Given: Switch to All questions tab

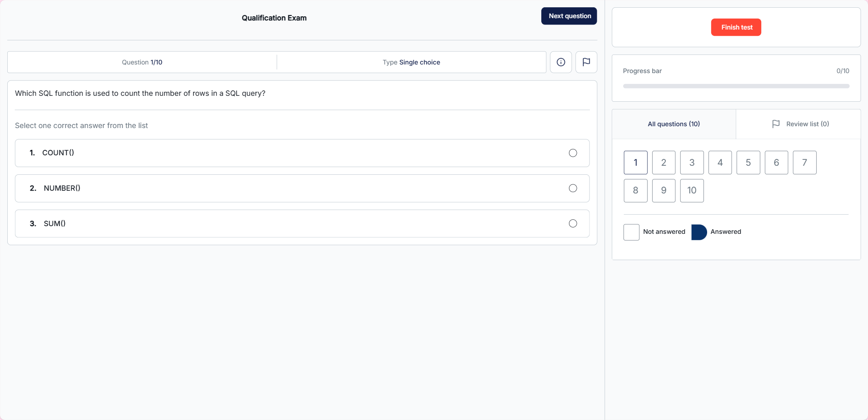Looking at the screenshot, I should tap(673, 124).
